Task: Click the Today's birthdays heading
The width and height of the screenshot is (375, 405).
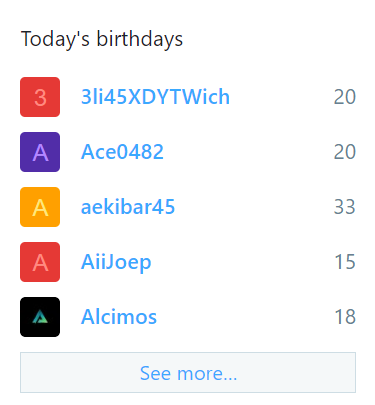Action: pos(102,39)
